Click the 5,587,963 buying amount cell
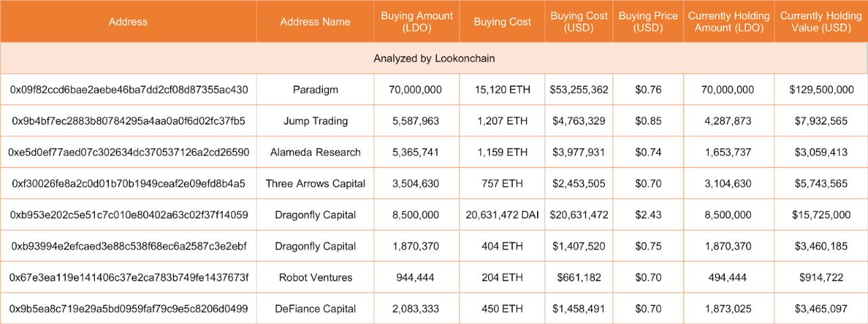868x324 pixels. (x=416, y=121)
